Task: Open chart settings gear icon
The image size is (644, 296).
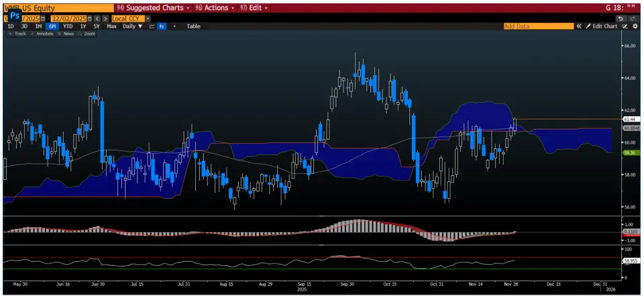Action: [635, 26]
